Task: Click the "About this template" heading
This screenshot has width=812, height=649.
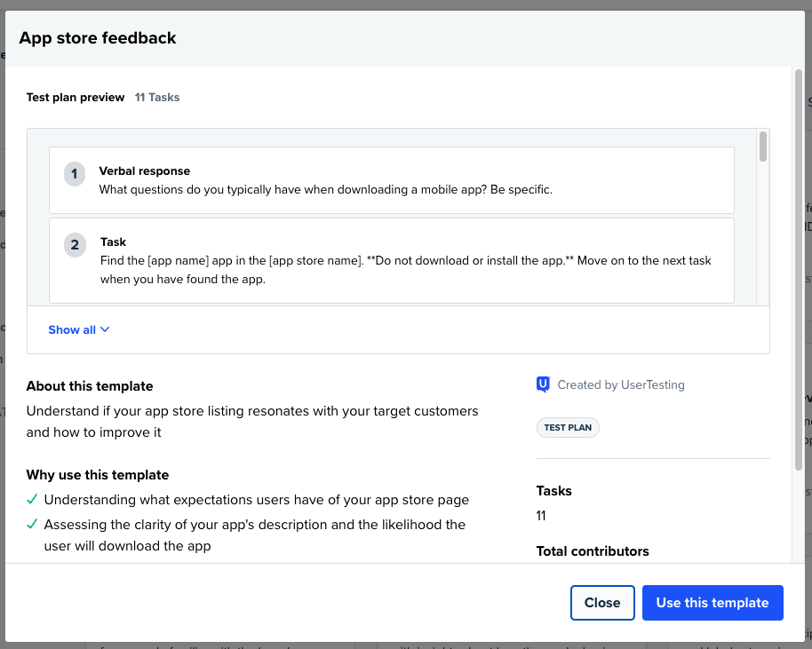Action: click(90, 386)
